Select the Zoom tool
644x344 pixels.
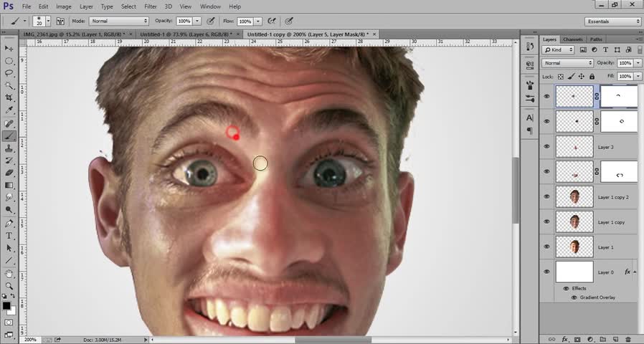pyautogui.click(x=9, y=286)
